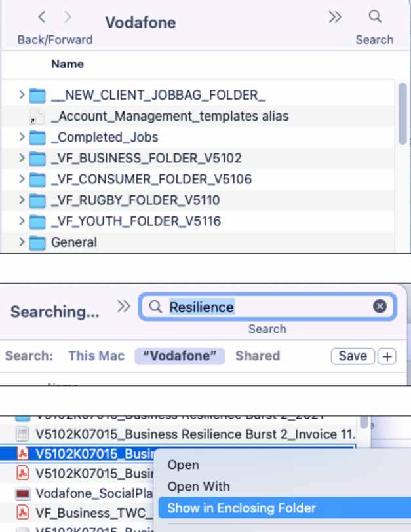Choose Open With in the context menu
Screen dimensions: 411x532
(x=199, y=486)
